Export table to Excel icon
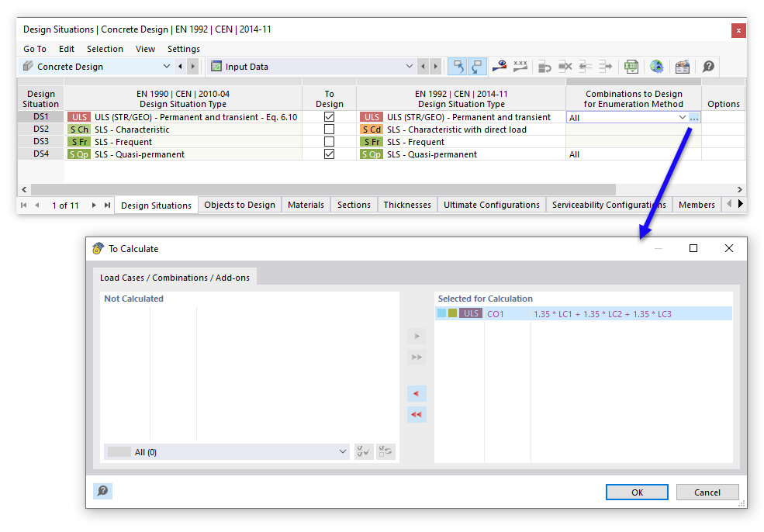The height and width of the screenshot is (532, 764). pos(631,66)
